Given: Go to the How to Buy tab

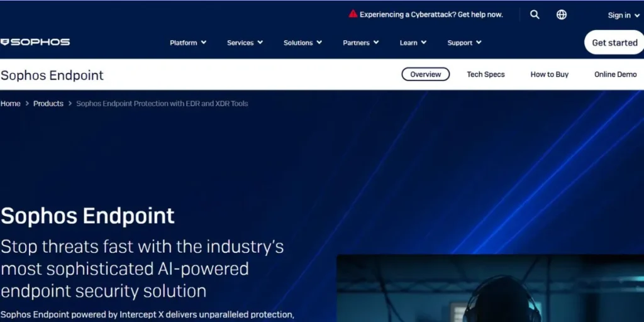Looking at the screenshot, I should tap(549, 74).
